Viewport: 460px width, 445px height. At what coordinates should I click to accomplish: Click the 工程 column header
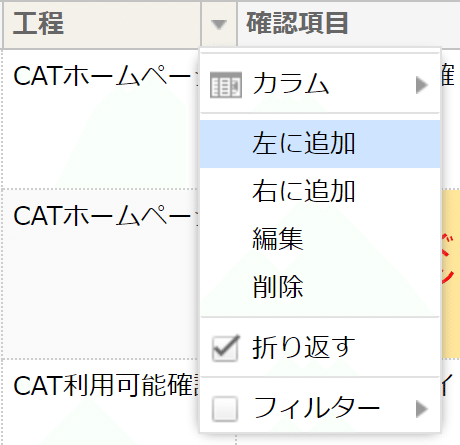pyautogui.click(x=102, y=24)
